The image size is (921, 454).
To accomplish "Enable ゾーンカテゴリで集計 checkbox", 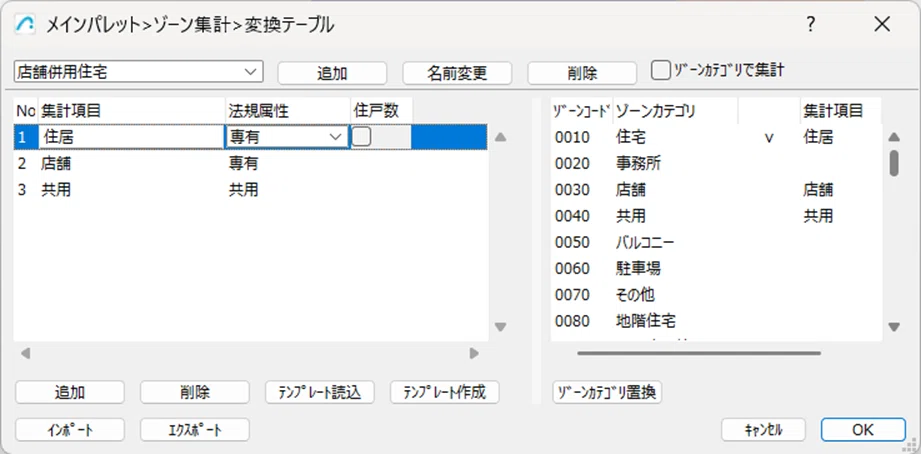I will (661, 70).
